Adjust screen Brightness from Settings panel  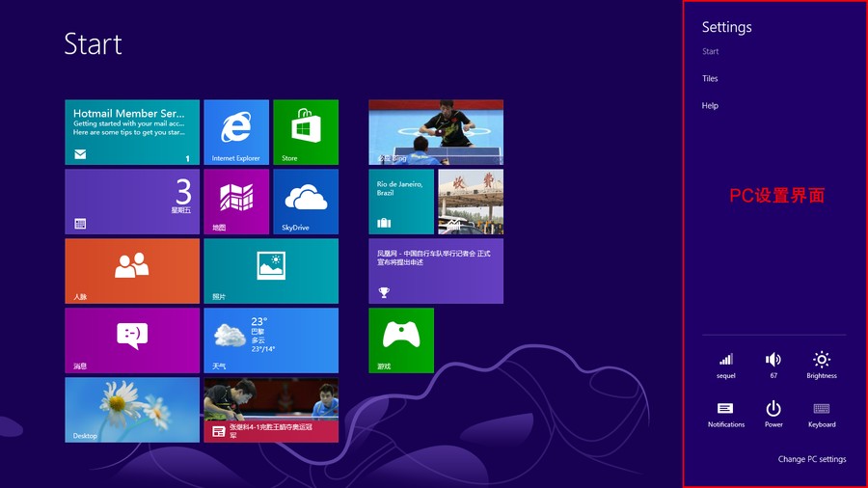coord(822,365)
